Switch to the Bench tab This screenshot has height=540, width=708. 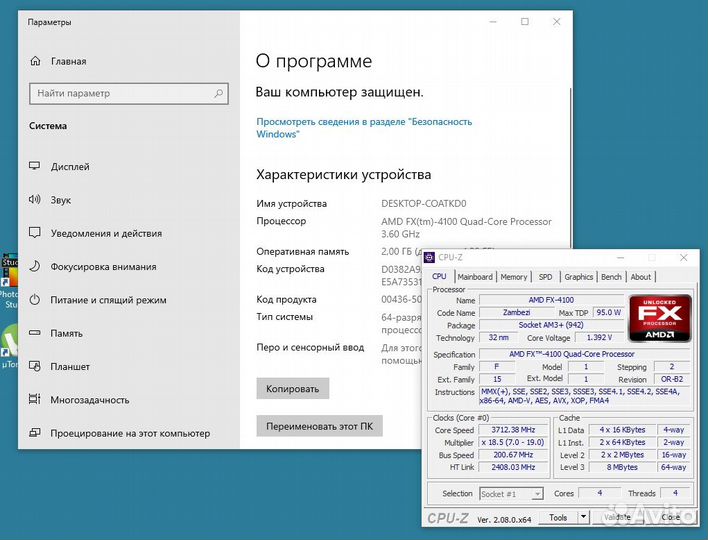pyautogui.click(x=611, y=277)
